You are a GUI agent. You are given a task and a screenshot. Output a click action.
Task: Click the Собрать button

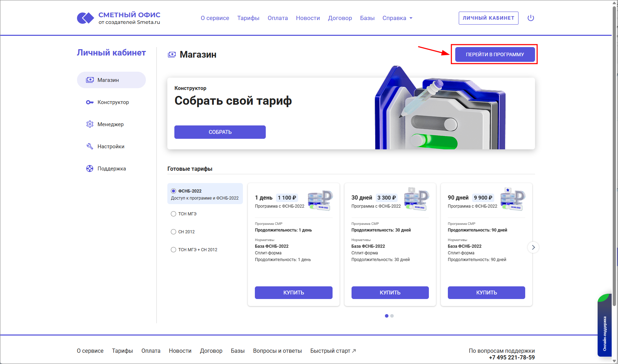click(x=220, y=132)
